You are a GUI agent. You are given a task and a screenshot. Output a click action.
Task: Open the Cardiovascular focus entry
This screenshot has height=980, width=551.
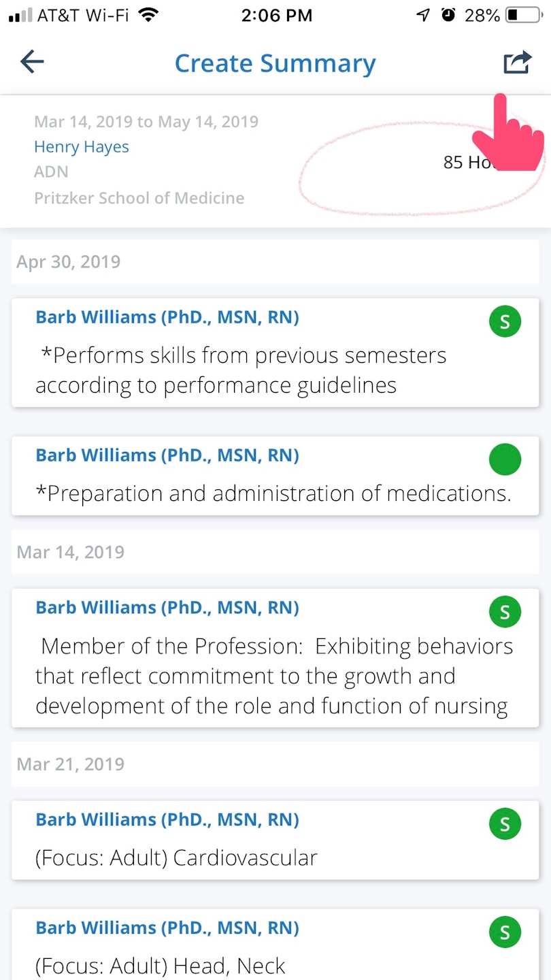click(176, 857)
